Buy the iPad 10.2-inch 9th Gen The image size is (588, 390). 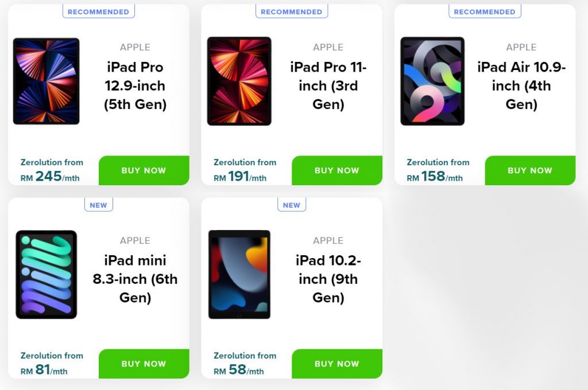[336, 364]
